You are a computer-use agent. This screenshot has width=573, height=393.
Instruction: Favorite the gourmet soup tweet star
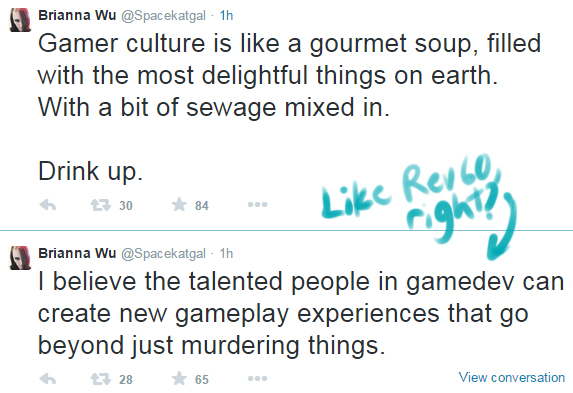[x=179, y=204]
